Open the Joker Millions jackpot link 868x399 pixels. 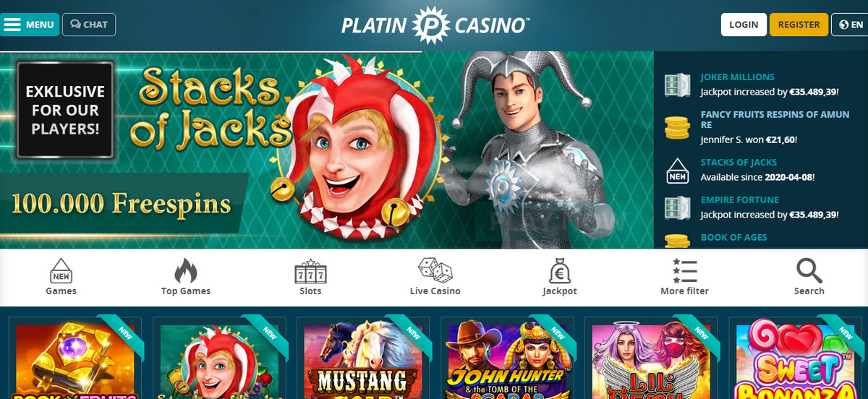point(737,77)
